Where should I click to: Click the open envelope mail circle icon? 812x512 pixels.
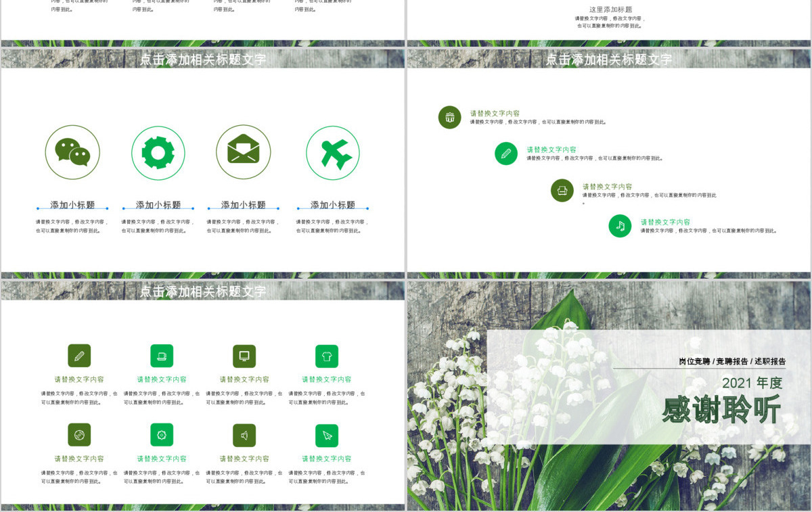tap(244, 153)
